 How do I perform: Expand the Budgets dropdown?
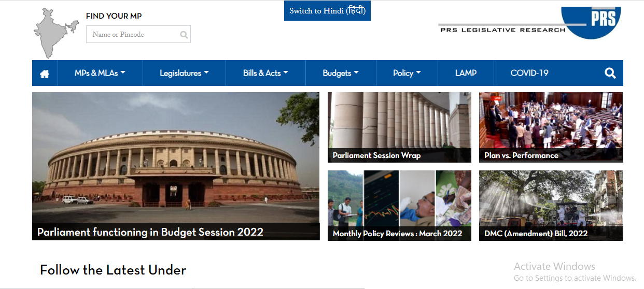(x=341, y=73)
